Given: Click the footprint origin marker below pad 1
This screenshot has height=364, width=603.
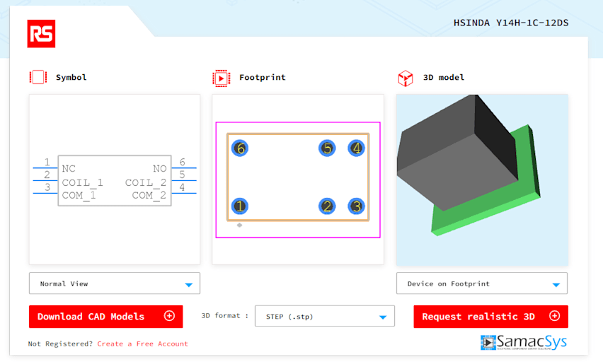Looking at the screenshot, I should point(240,225).
